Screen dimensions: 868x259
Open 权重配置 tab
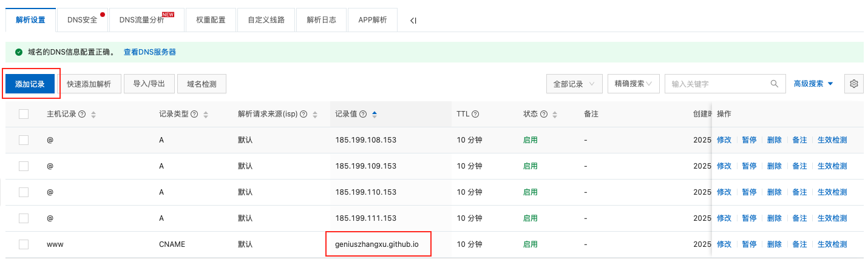tap(211, 20)
